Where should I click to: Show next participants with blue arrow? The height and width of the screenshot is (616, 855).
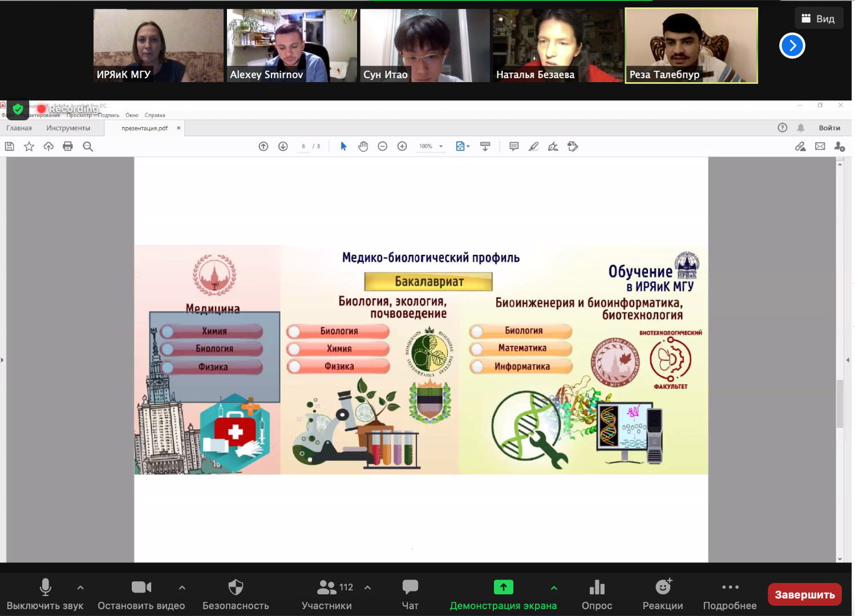792,46
